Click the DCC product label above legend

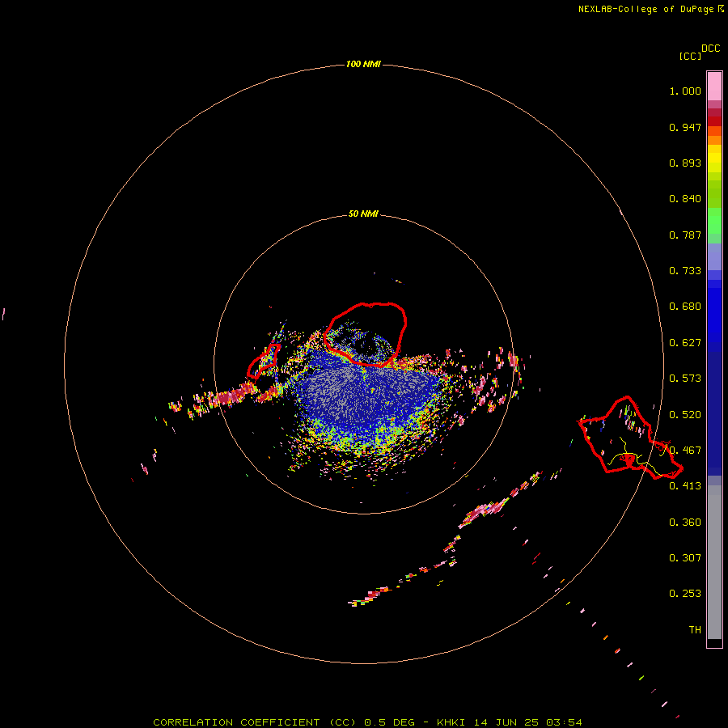711,49
